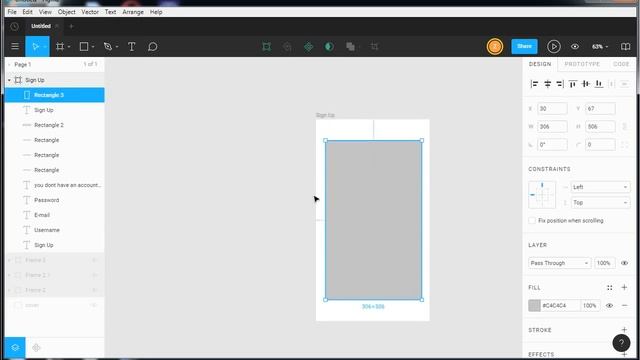Image resolution: width=640 pixels, height=360 pixels.
Task: Collapse the Sign Up frame in layers
Action: click(9, 80)
